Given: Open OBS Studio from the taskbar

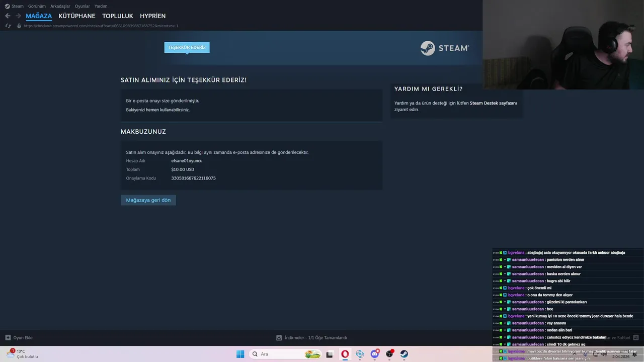Looking at the screenshot, I should click(389, 354).
